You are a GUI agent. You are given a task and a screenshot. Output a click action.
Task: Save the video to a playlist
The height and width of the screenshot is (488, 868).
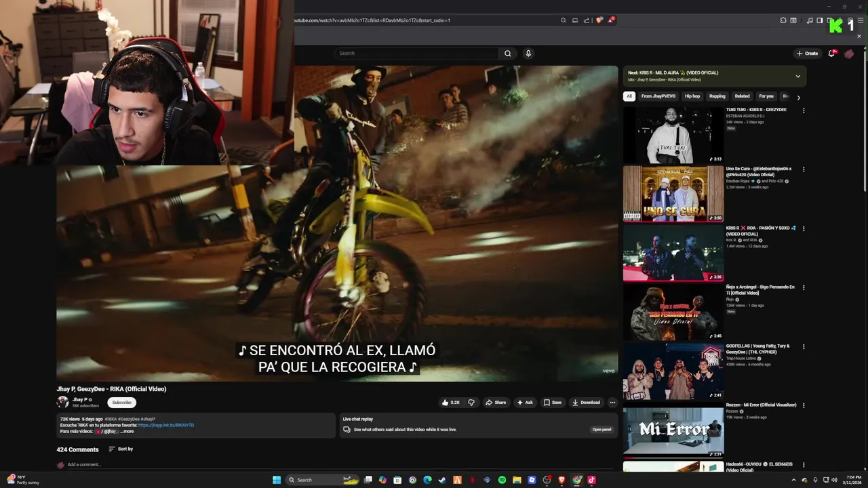pyautogui.click(x=552, y=402)
